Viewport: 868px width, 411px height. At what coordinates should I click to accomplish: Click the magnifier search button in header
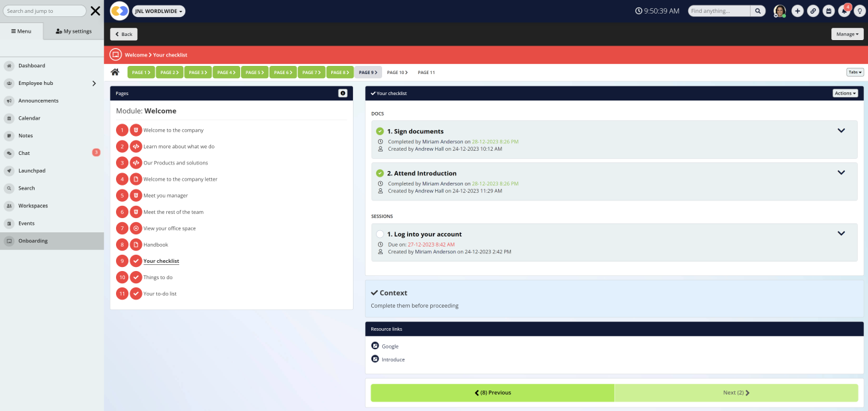coord(758,11)
